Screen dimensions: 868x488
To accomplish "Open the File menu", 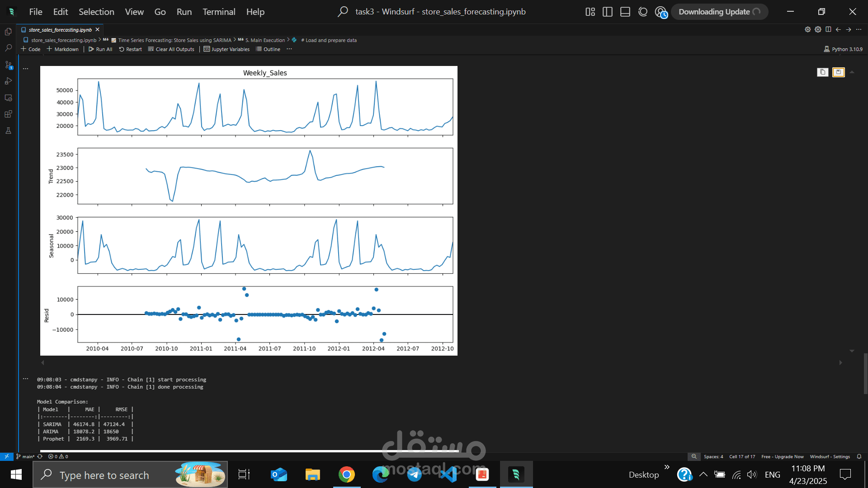I will [x=36, y=12].
